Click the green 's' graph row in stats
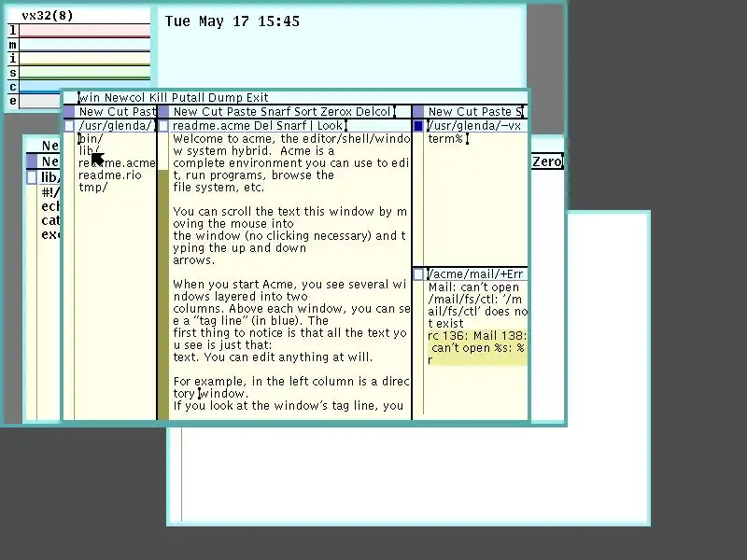The width and height of the screenshot is (747, 560). coord(85,73)
